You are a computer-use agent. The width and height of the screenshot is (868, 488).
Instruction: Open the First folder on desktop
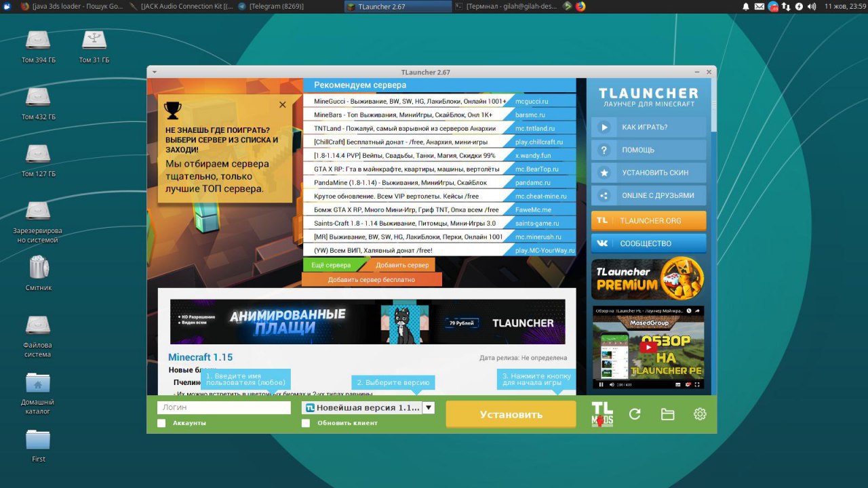(x=38, y=440)
